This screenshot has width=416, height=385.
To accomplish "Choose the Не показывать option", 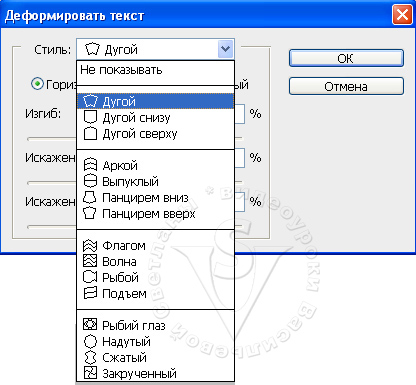I will tap(155, 70).
